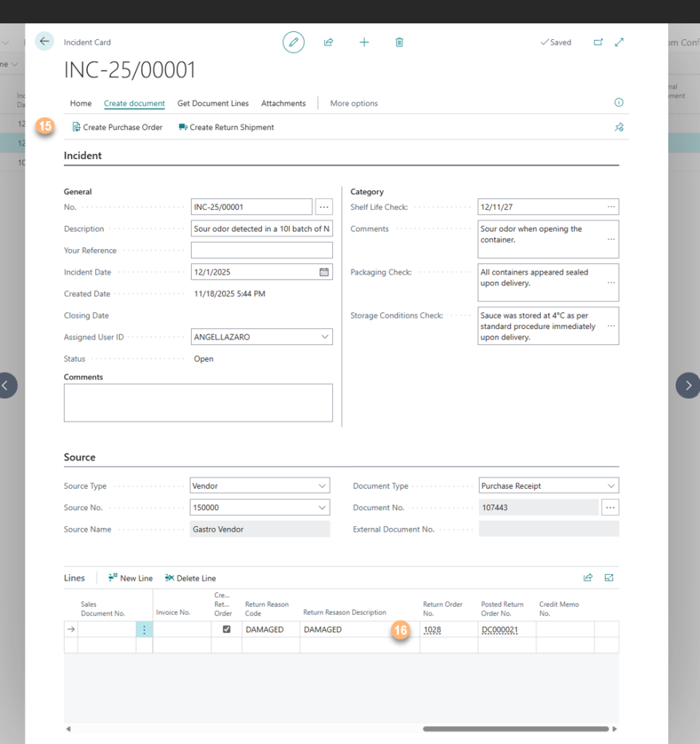Go to the previous record arrow
Viewport: 700px width, 744px height.
click(x=7, y=385)
